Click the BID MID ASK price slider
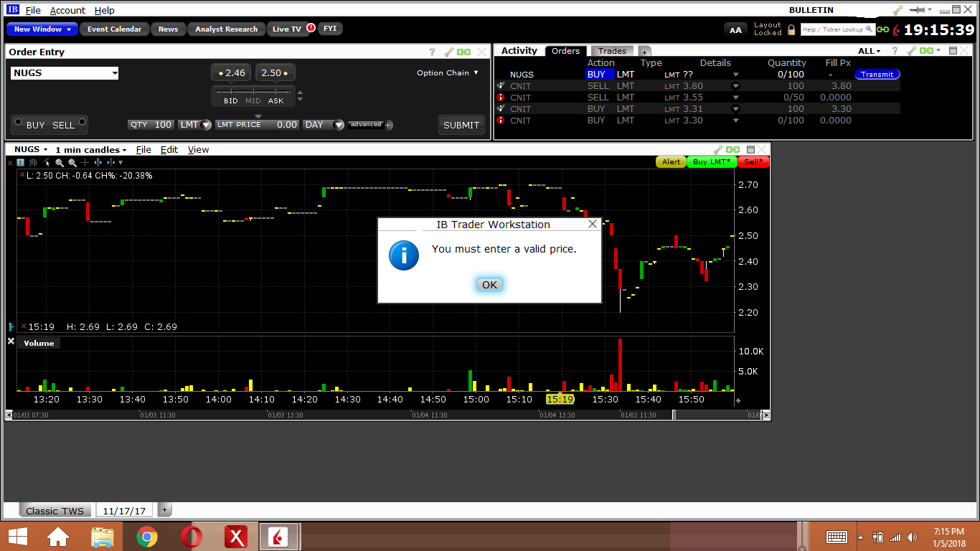Viewport: 980px width, 551px height. pyautogui.click(x=254, y=95)
